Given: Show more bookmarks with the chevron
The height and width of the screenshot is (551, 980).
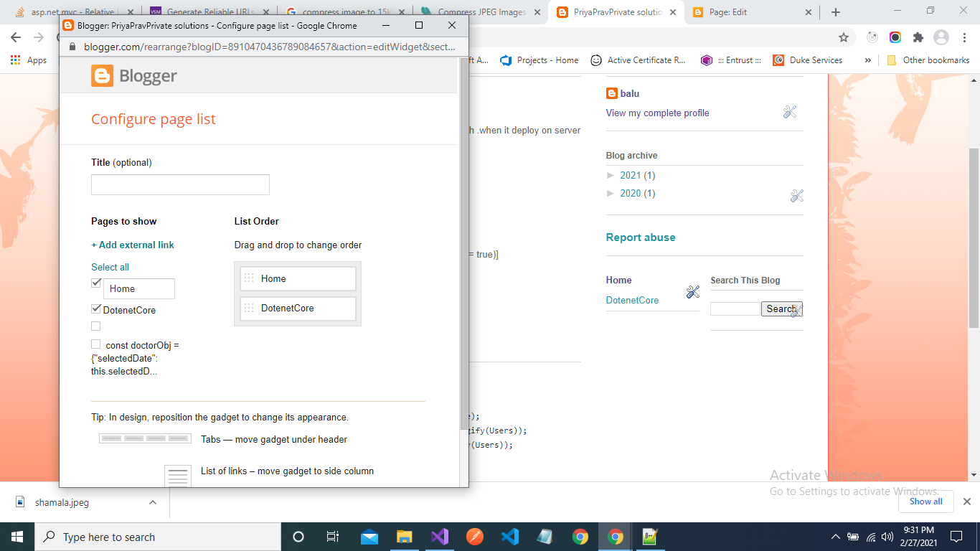Looking at the screenshot, I should [x=868, y=60].
